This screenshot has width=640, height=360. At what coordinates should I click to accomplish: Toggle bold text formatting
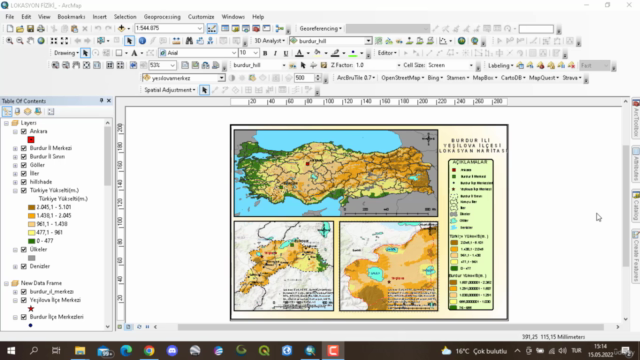pos(265,53)
